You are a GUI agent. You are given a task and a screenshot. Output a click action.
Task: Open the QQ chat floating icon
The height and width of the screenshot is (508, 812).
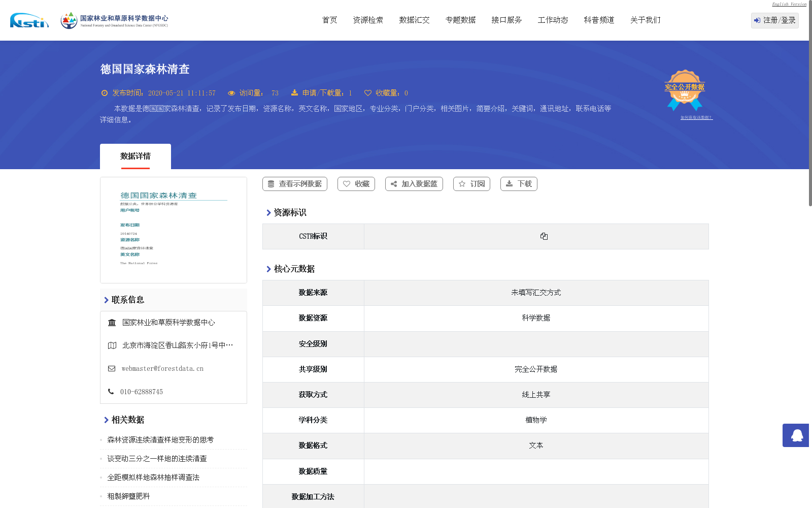coord(797,435)
